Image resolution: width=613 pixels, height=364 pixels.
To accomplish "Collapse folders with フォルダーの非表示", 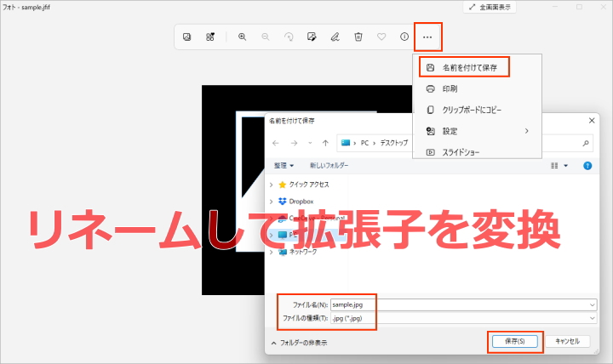I will [x=299, y=343].
